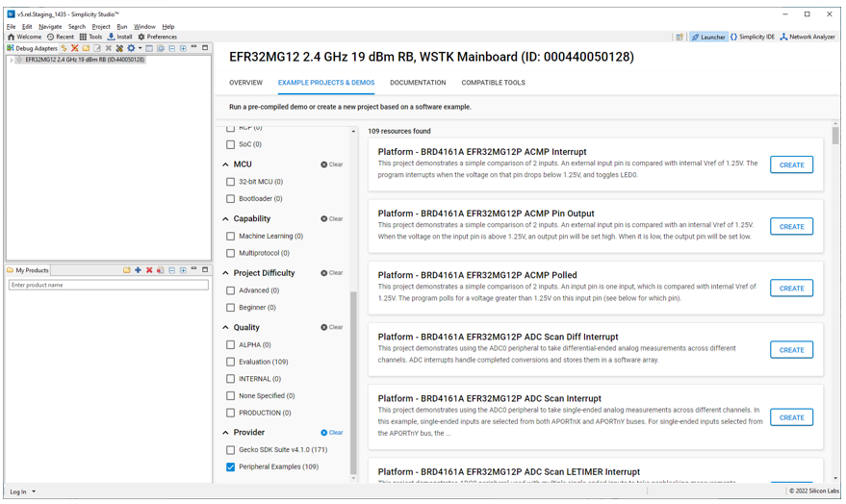Switch to the Simplicity IDE perspective
This screenshot has width=846, height=504.
tap(752, 37)
